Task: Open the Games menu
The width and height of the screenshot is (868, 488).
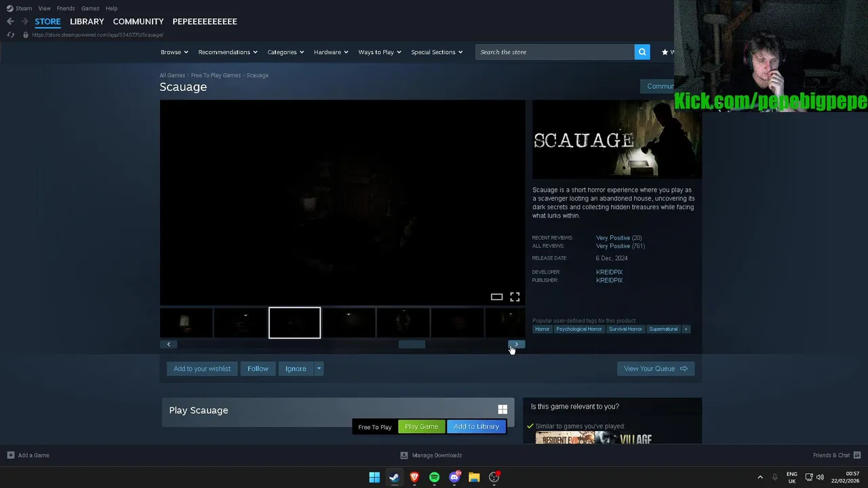Action: point(90,8)
